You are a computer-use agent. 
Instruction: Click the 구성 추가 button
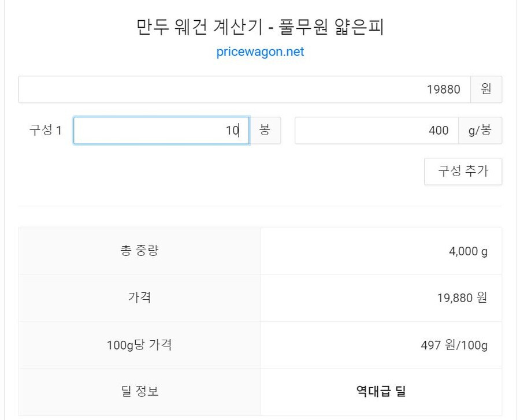463,172
